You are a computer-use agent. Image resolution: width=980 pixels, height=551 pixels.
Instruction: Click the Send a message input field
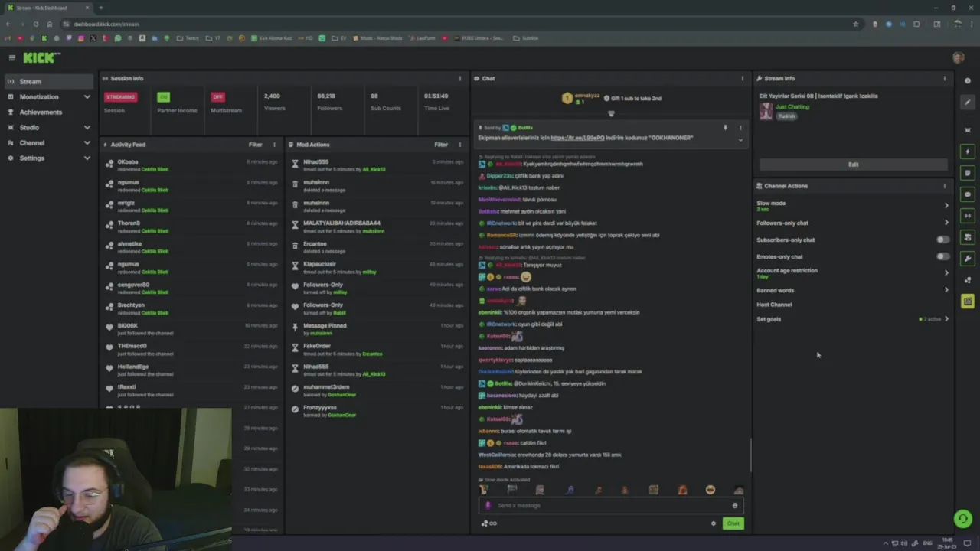(x=611, y=505)
